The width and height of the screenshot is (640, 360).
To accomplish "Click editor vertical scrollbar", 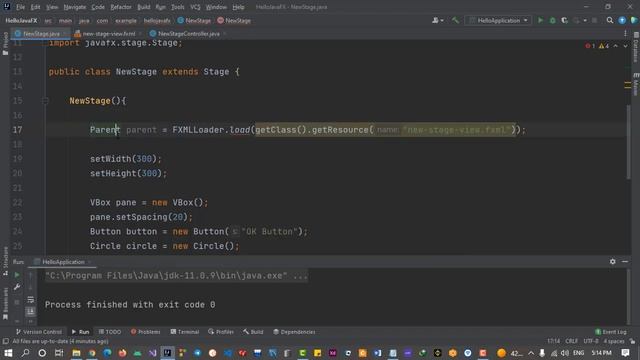I will [628, 142].
